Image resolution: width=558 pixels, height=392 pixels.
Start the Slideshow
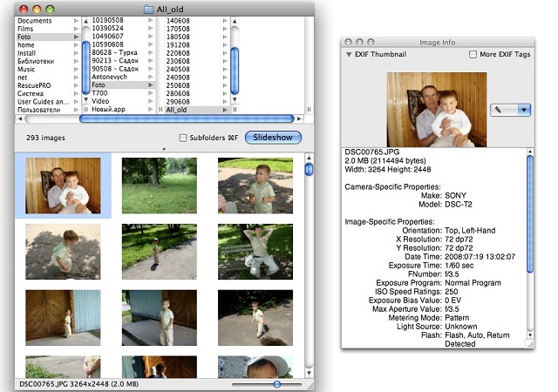[x=273, y=138]
